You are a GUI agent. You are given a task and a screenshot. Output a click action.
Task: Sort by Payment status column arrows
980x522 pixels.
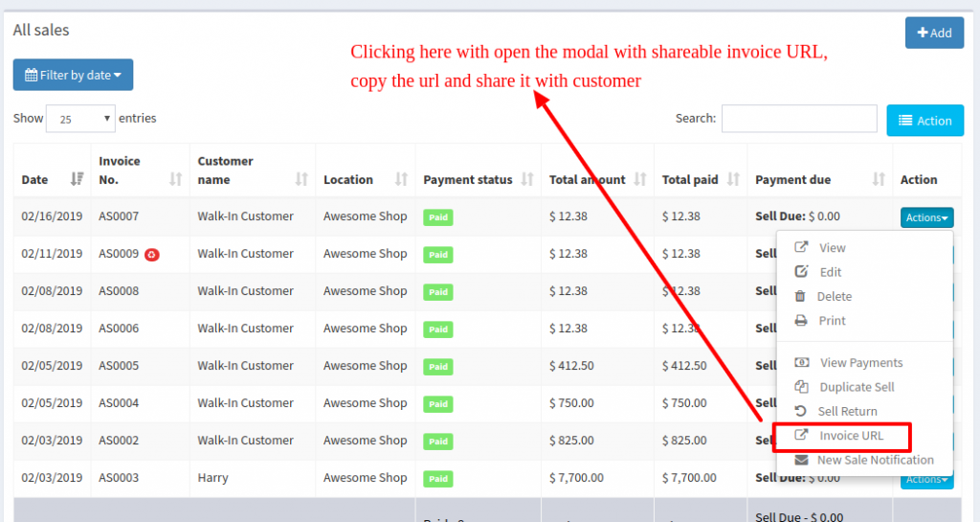(527, 179)
